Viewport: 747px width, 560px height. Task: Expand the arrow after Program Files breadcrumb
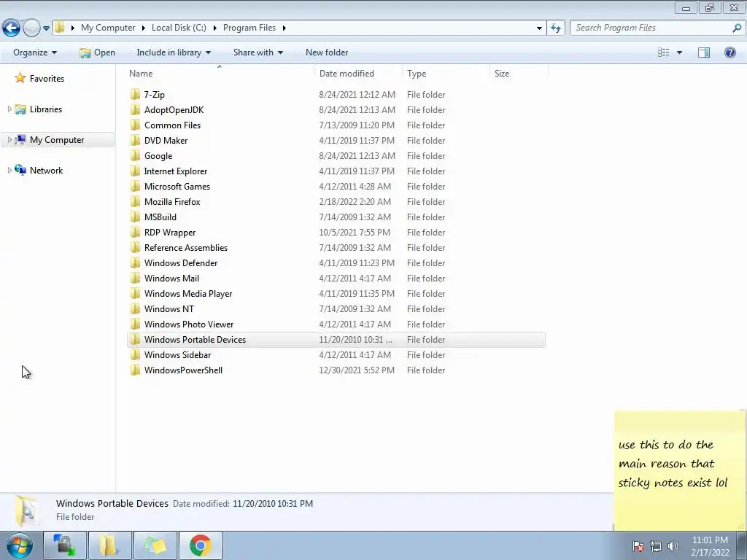point(285,28)
